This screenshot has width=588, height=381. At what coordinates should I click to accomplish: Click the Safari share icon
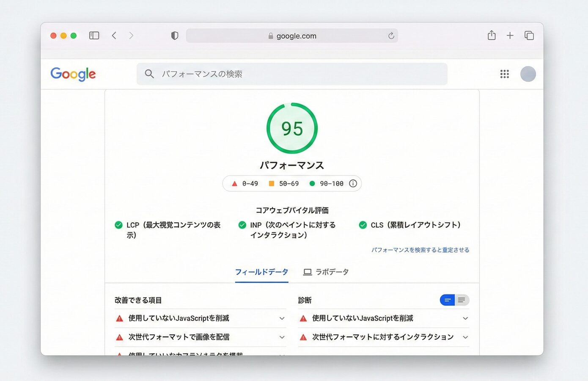[491, 36]
